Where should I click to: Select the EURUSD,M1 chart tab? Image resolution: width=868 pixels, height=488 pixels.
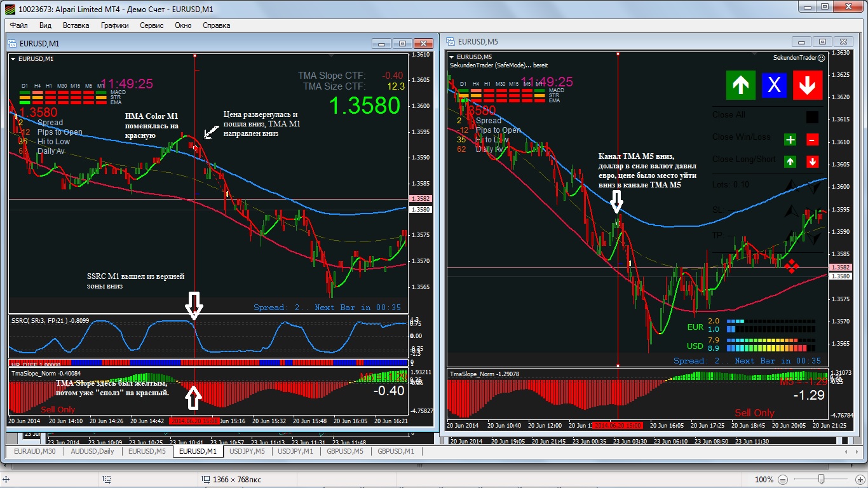(198, 451)
